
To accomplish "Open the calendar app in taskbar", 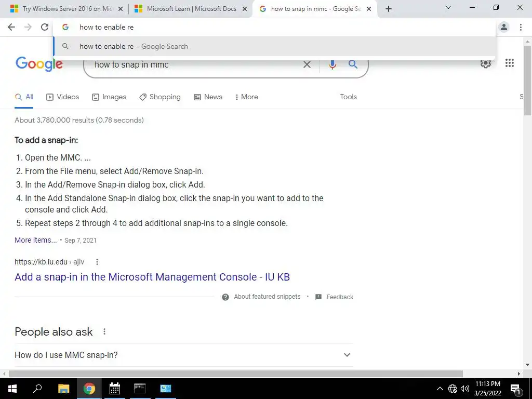I will [x=115, y=389].
